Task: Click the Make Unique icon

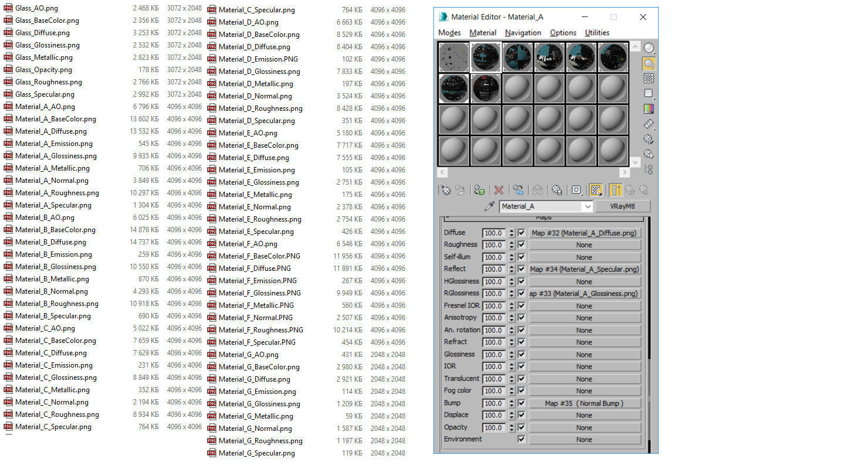Action: 537,190
